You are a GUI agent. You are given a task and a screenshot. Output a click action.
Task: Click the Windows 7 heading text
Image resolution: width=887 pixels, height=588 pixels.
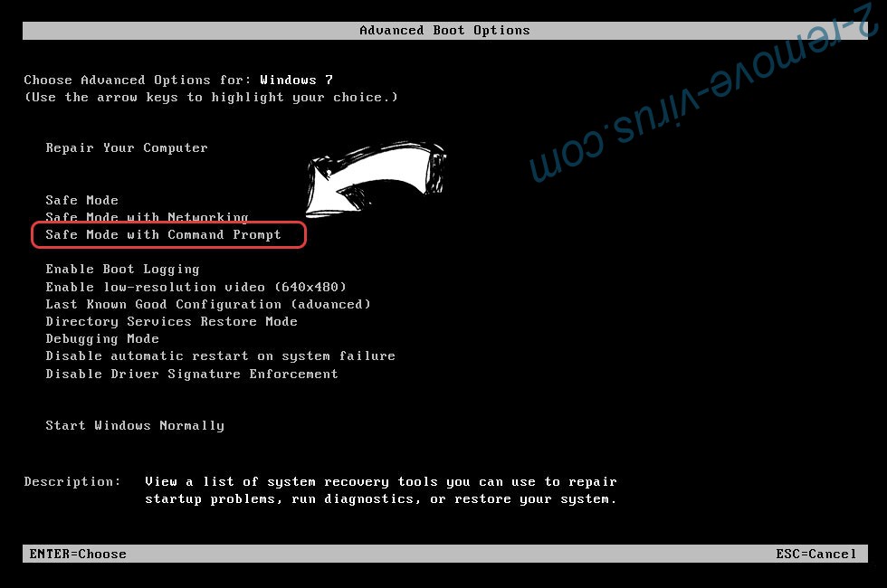pos(297,80)
